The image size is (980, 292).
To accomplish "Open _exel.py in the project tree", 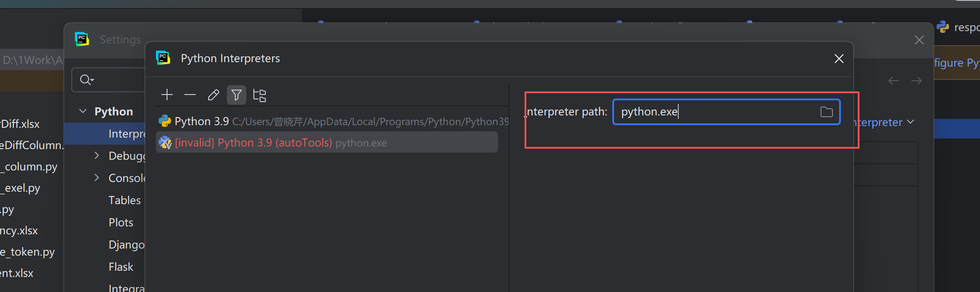I will [x=20, y=188].
